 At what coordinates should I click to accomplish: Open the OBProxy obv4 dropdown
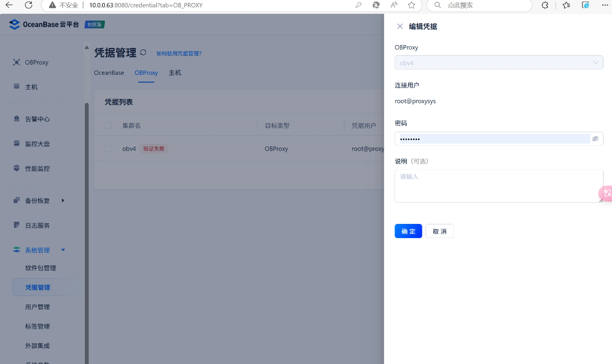pyautogui.click(x=498, y=63)
